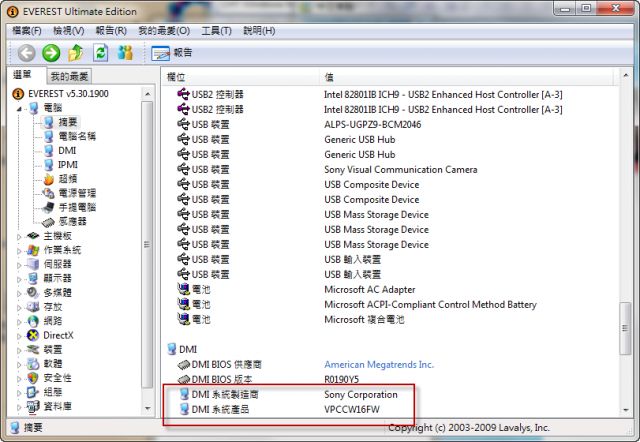
Task: Click the 顯示器 monitor icon
Action: tap(33, 278)
